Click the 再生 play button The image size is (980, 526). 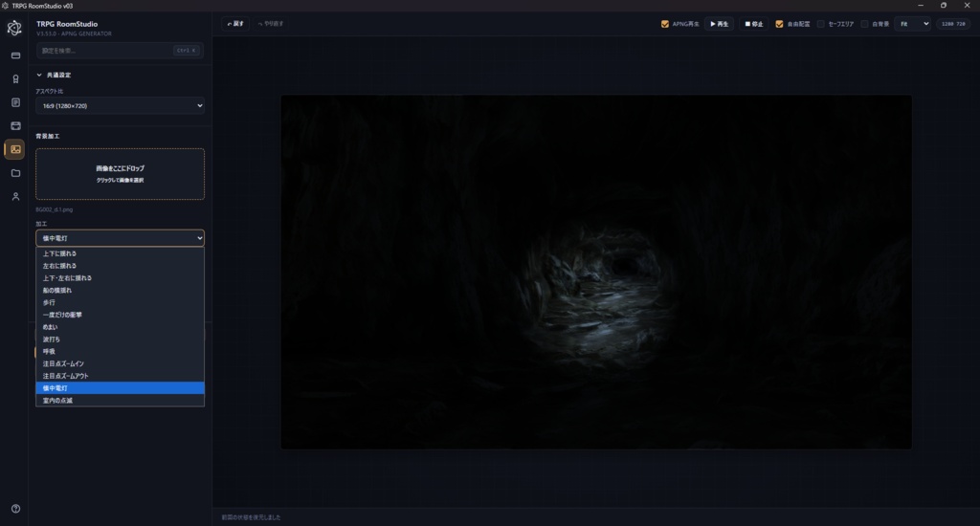coord(720,24)
